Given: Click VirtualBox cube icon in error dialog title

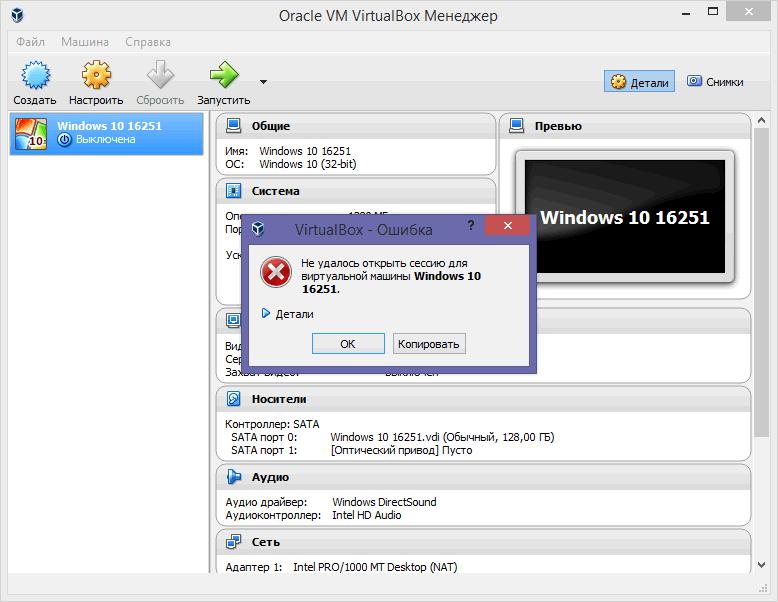Looking at the screenshot, I should point(258,229).
